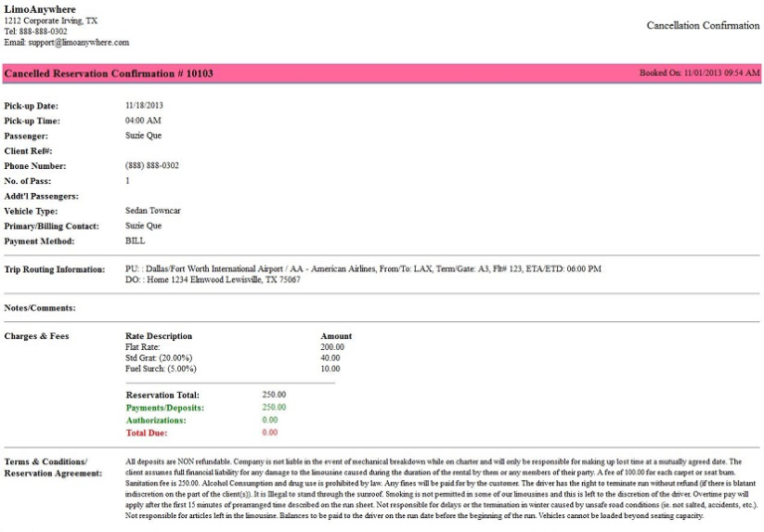Click the Cancellation Confirmation title text

702,25
